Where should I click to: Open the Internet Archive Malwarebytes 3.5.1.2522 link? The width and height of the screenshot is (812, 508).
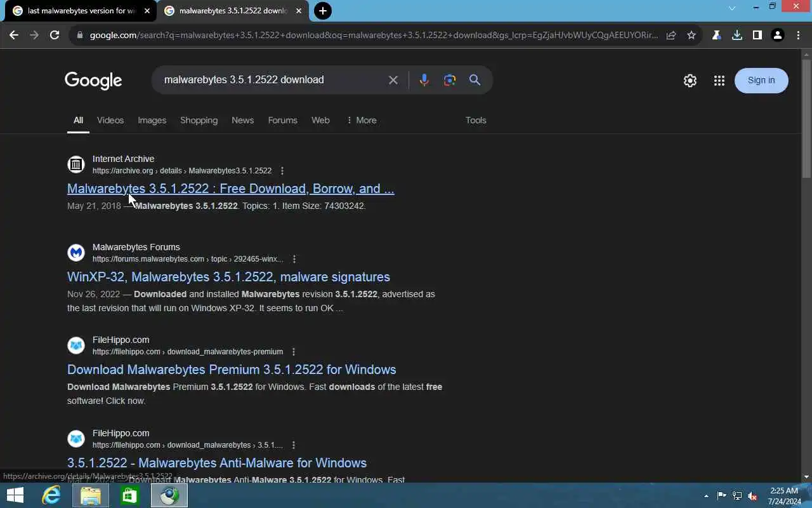pyautogui.click(x=231, y=189)
